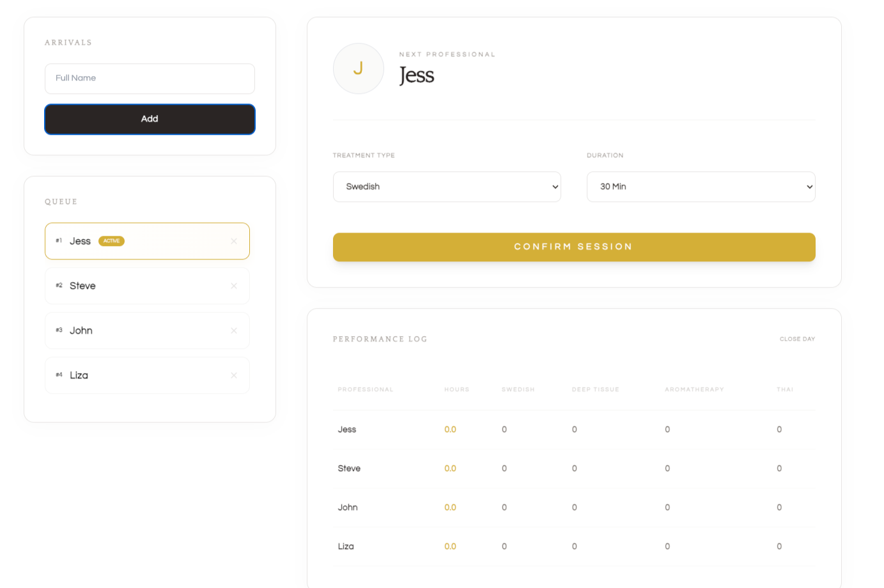Remove Jess from the queue
Image resolution: width=884 pixels, height=588 pixels.
point(233,241)
